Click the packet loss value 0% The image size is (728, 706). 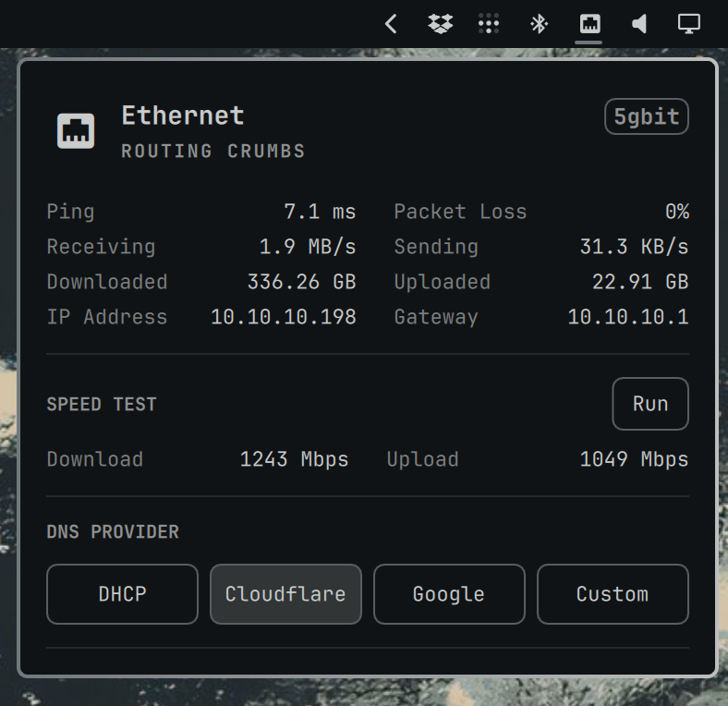coord(677,212)
